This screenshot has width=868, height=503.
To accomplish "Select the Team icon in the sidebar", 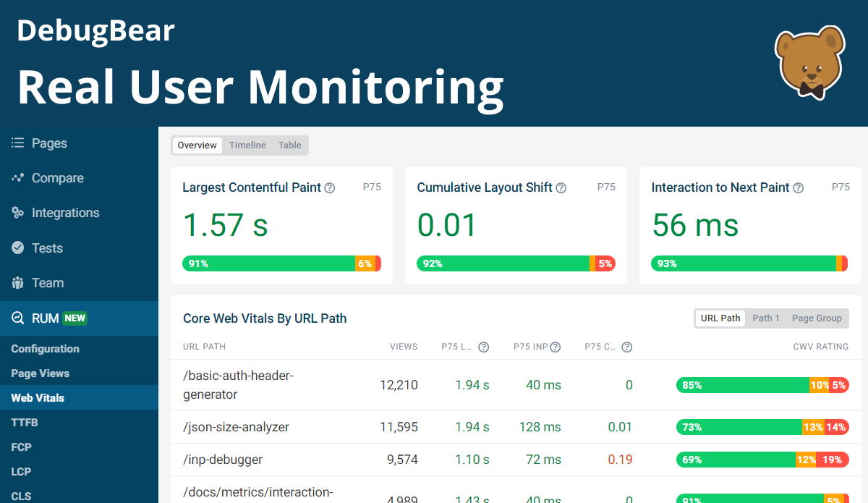I will [16, 282].
